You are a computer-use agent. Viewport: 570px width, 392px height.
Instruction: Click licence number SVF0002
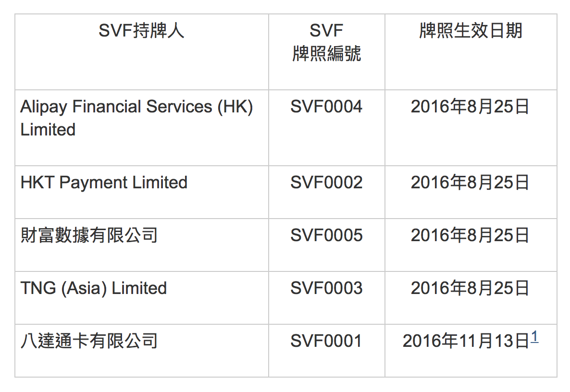(326, 183)
